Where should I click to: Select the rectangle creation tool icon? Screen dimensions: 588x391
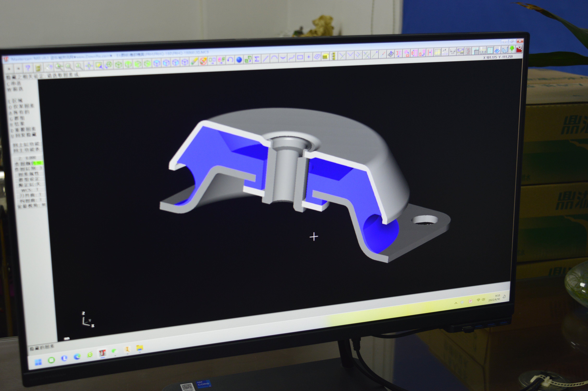coord(300,57)
